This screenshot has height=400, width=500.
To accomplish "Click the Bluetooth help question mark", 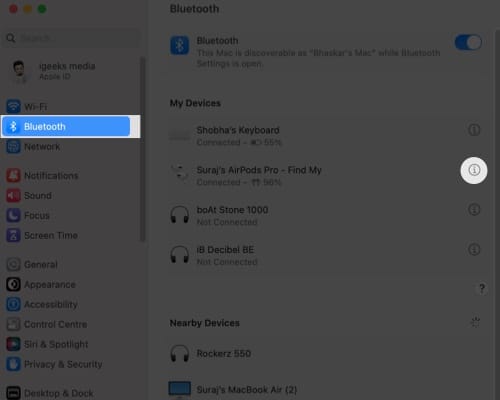I will 481,288.
